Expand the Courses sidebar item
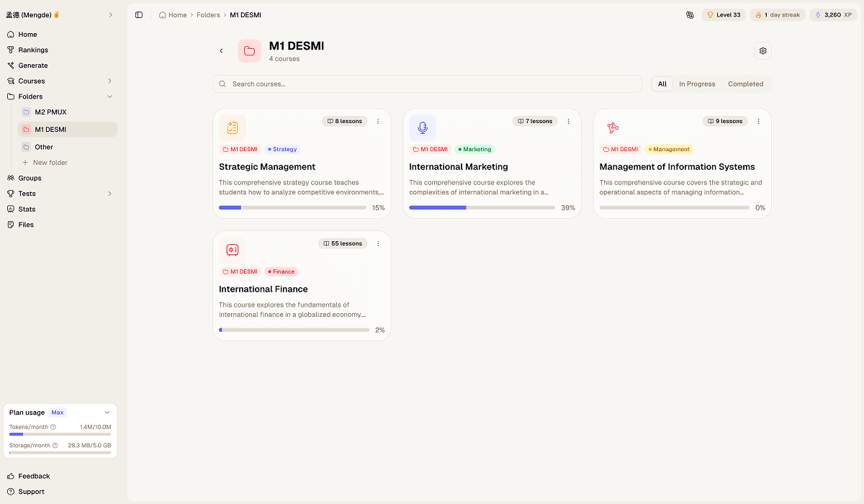 (x=109, y=81)
